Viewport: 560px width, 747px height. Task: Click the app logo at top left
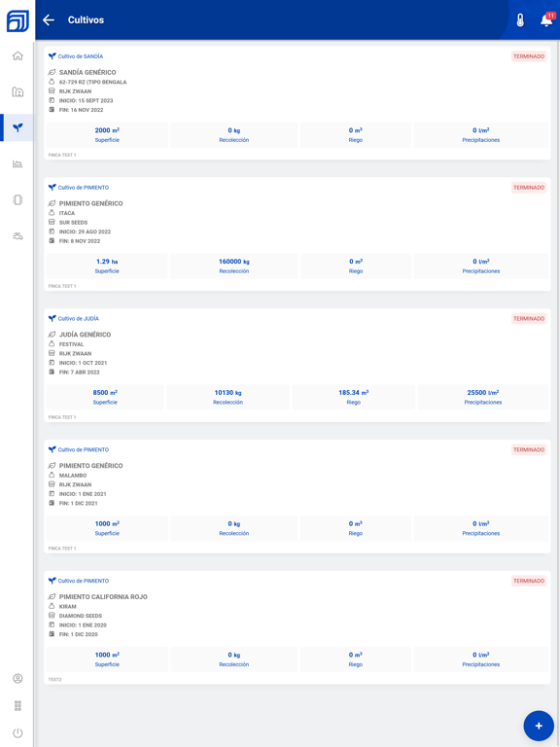(17, 21)
